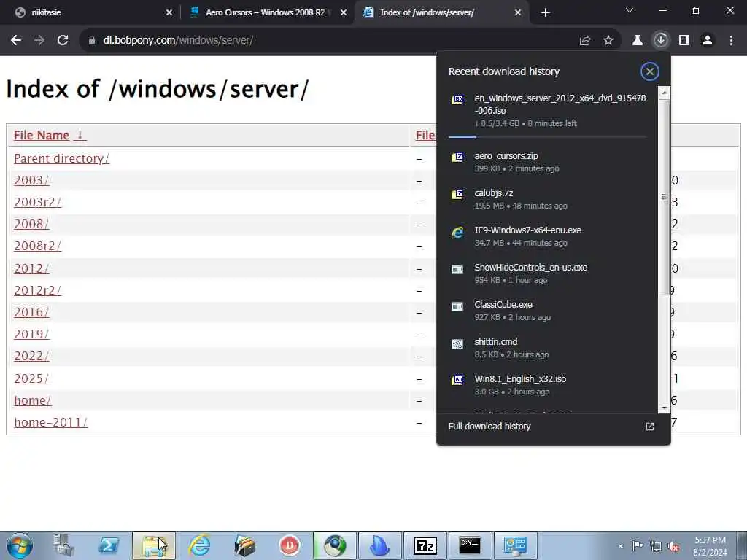This screenshot has width=747, height=560.
Task: Click the ISO download progress bar
Action: pos(547,136)
